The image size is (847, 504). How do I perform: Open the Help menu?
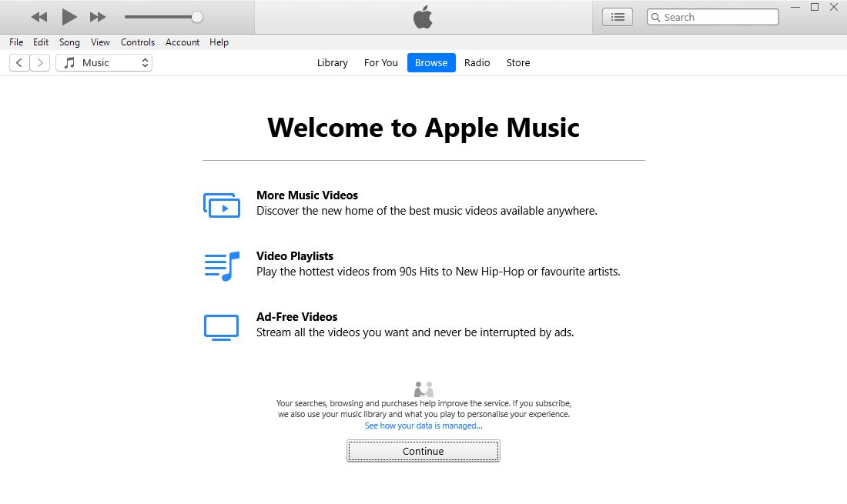click(219, 42)
